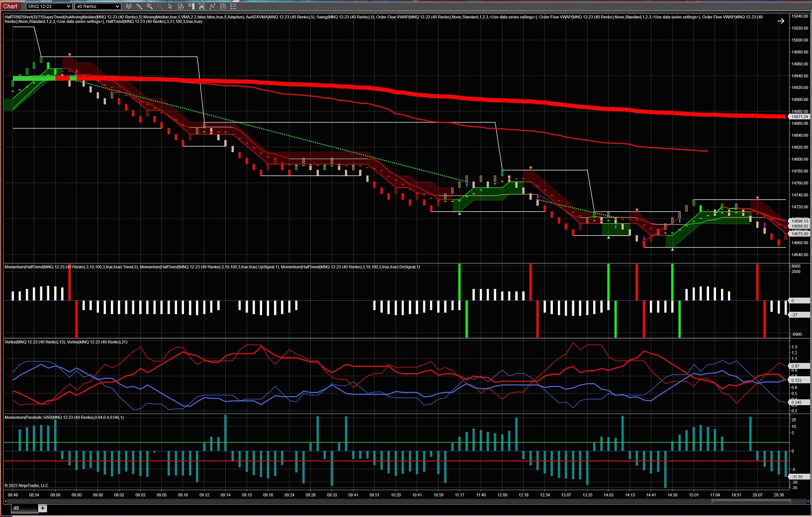
Task: Open the Drawing Tools pencil menu
Action: [x=139, y=6]
